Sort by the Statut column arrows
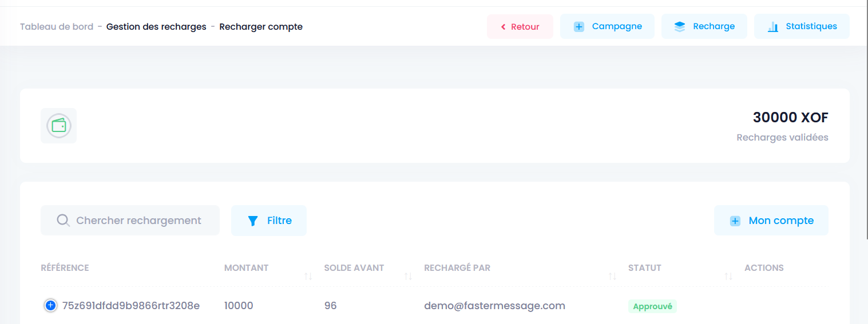The image size is (868, 324). (x=728, y=276)
